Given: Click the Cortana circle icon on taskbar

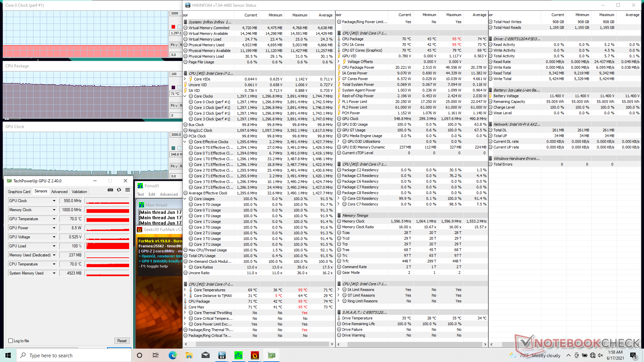Looking at the screenshot, I should 140,355.
